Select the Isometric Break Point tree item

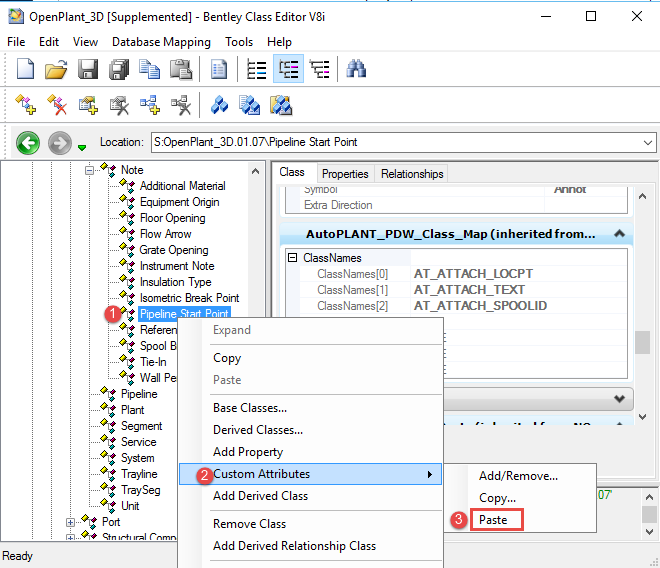[189, 298]
